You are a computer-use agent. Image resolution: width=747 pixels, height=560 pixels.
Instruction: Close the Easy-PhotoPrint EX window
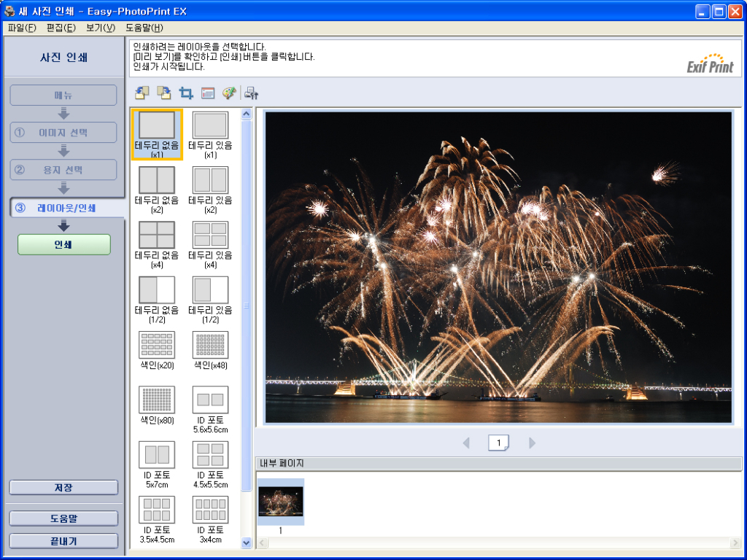coord(735,12)
